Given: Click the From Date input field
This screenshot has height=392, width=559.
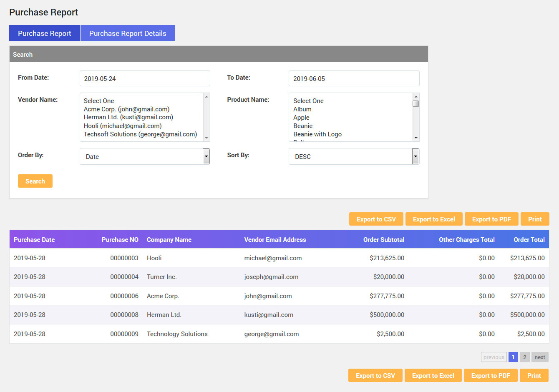Looking at the screenshot, I should [x=145, y=78].
